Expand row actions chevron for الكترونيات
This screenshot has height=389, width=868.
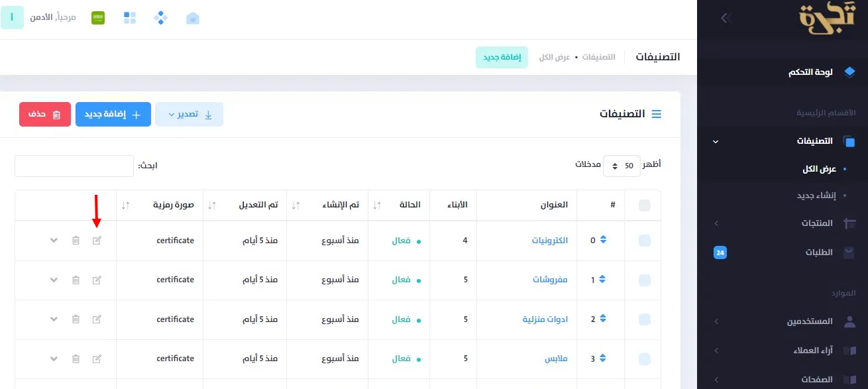pos(54,240)
